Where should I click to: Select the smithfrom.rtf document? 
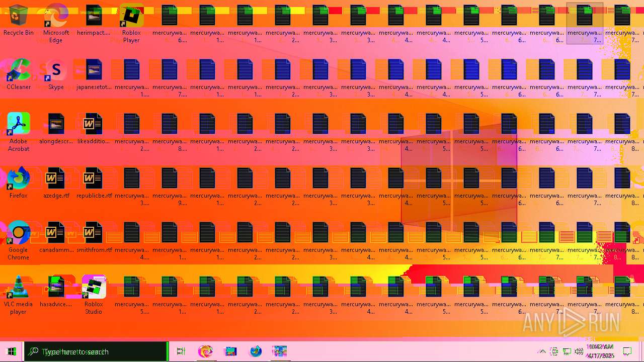tap(94, 237)
